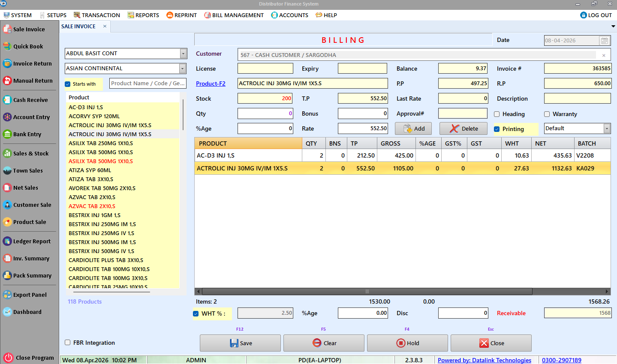Open the ACCOUNTS menu
Viewport: 617px width, 364px height.
(290, 15)
